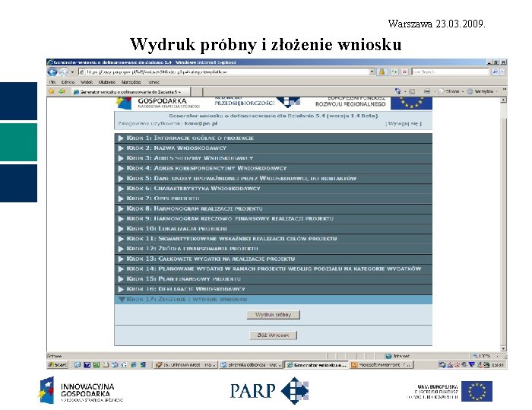The image size is (532, 410).
Task: Expand Krok 4: Adres korespondencyjny Wnioskodawcy
Action: click(274, 168)
